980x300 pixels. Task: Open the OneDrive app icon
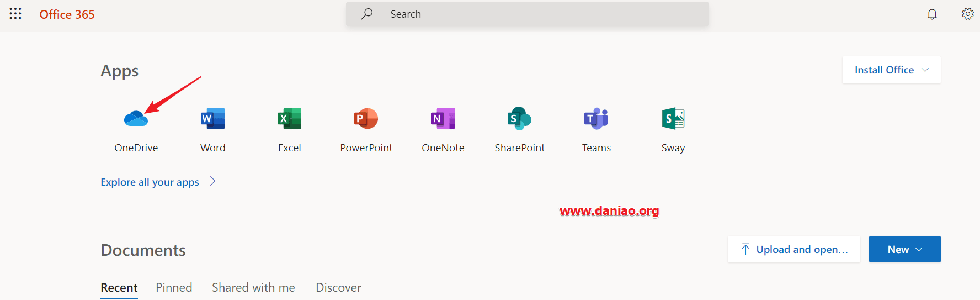click(x=136, y=118)
